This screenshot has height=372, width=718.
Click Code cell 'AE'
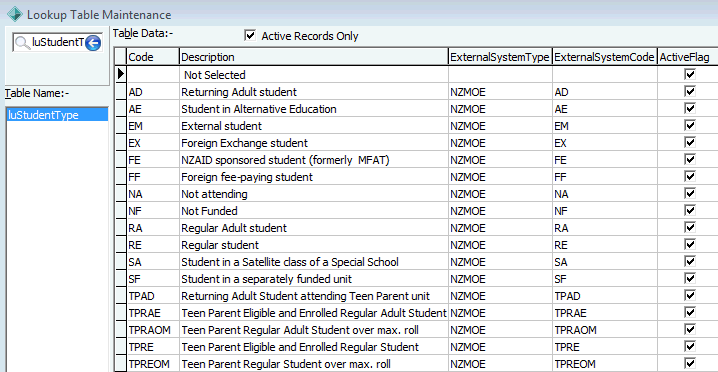152,109
